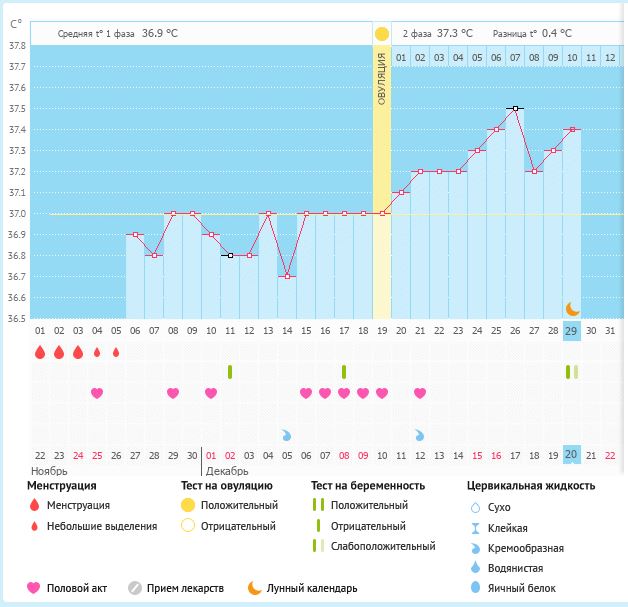Select the cervical fluid drop on day 14
The image size is (628, 607).
point(287,435)
